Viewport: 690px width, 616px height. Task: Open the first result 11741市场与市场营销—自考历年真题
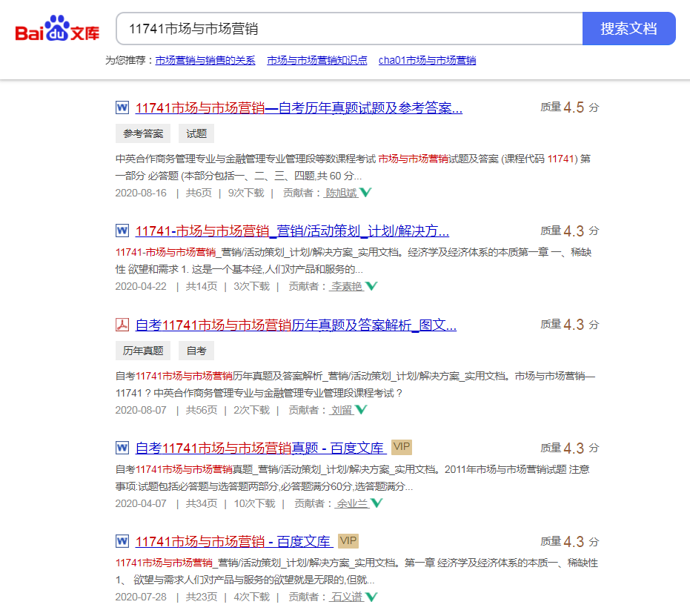pyautogui.click(x=296, y=107)
